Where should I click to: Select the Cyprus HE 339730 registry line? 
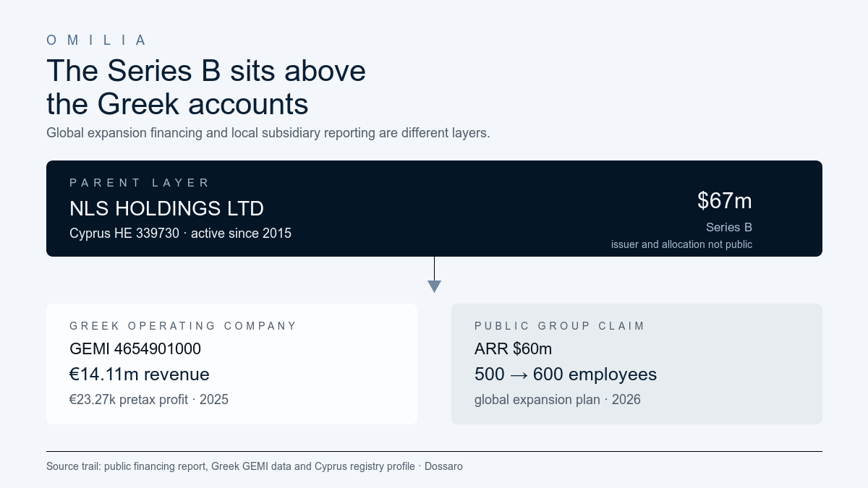click(x=180, y=234)
